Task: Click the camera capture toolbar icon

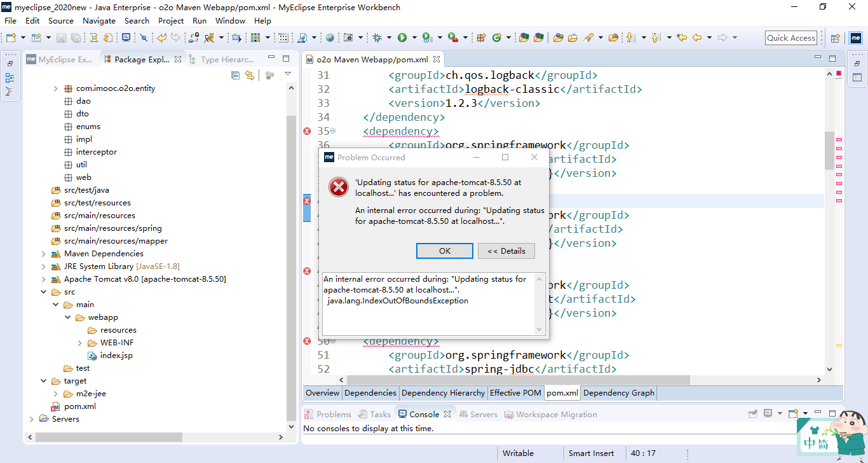Action: click(348, 38)
